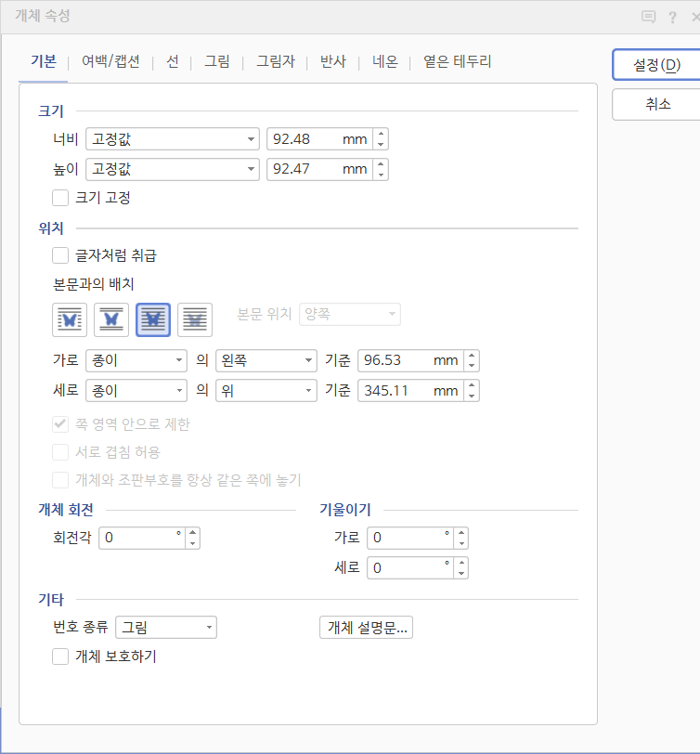Open the 세로 종이 reference dropdown
This screenshot has height=754, width=700.
(136, 390)
